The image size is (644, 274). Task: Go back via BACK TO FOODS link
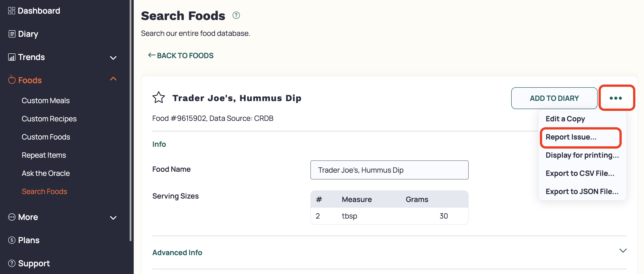click(x=181, y=55)
